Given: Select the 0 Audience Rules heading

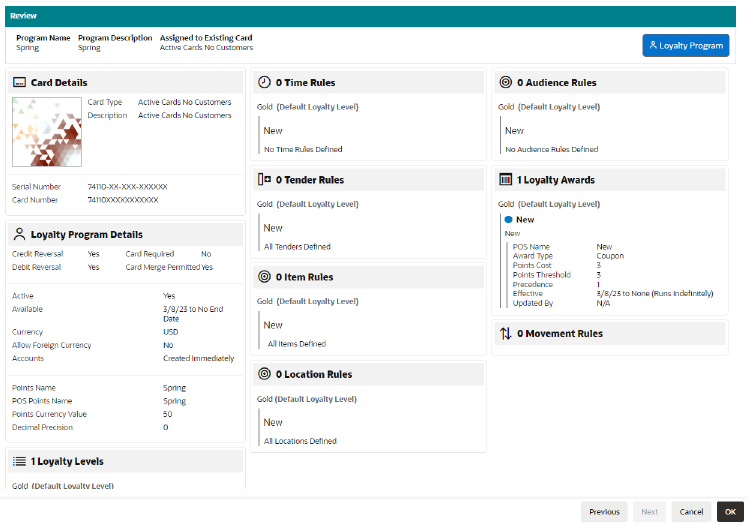Looking at the screenshot, I should click(x=557, y=82).
